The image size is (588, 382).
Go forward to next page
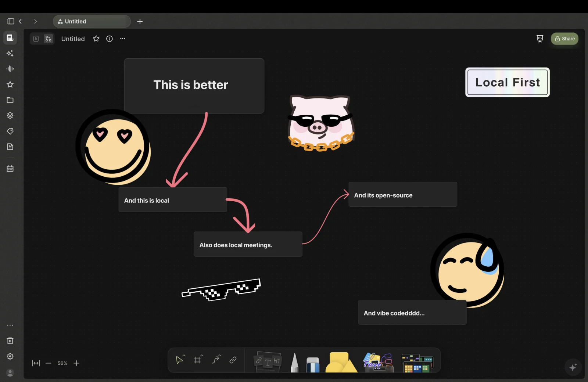pyautogui.click(x=35, y=21)
